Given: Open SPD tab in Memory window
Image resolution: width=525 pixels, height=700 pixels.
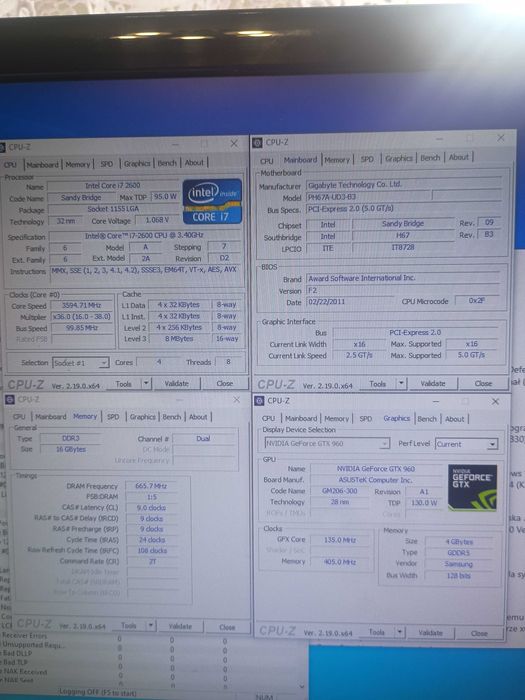Looking at the screenshot, I should [x=113, y=417].
